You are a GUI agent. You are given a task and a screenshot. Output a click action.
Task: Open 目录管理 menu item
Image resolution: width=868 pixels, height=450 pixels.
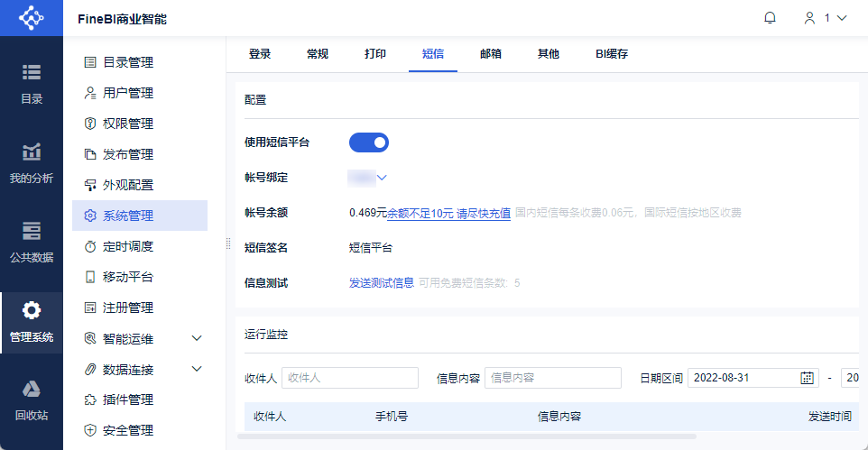140,62
